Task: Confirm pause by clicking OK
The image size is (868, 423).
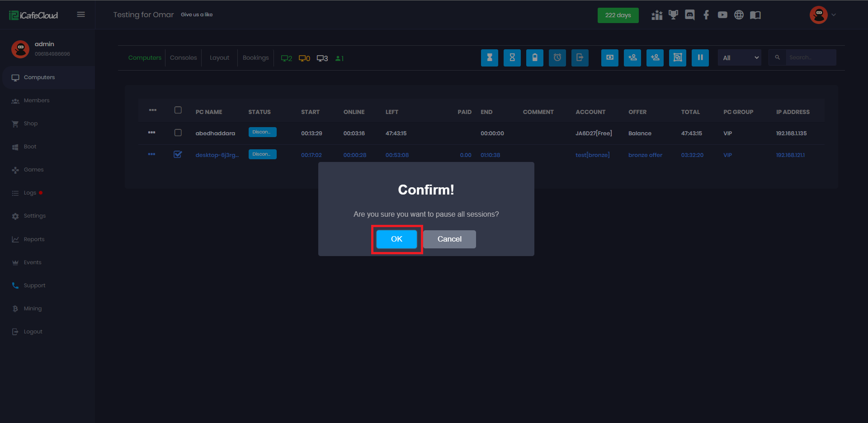Action: click(x=396, y=239)
